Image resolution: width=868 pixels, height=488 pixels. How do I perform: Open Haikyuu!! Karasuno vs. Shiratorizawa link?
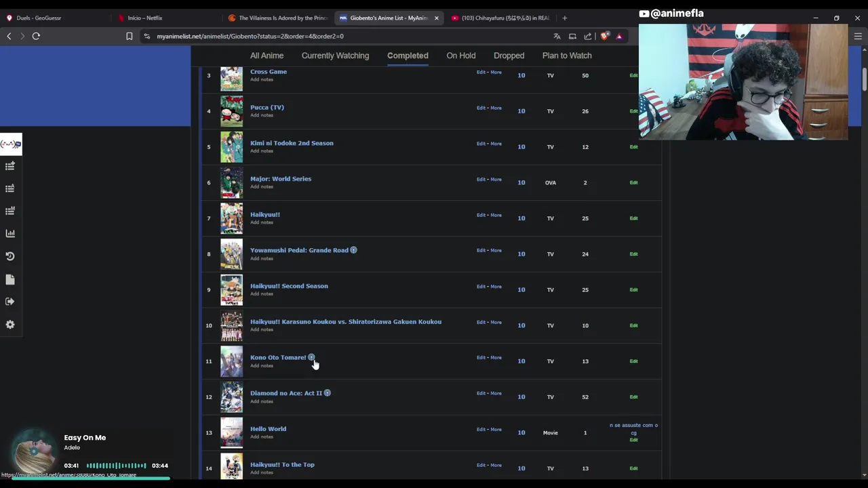pos(346,321)
